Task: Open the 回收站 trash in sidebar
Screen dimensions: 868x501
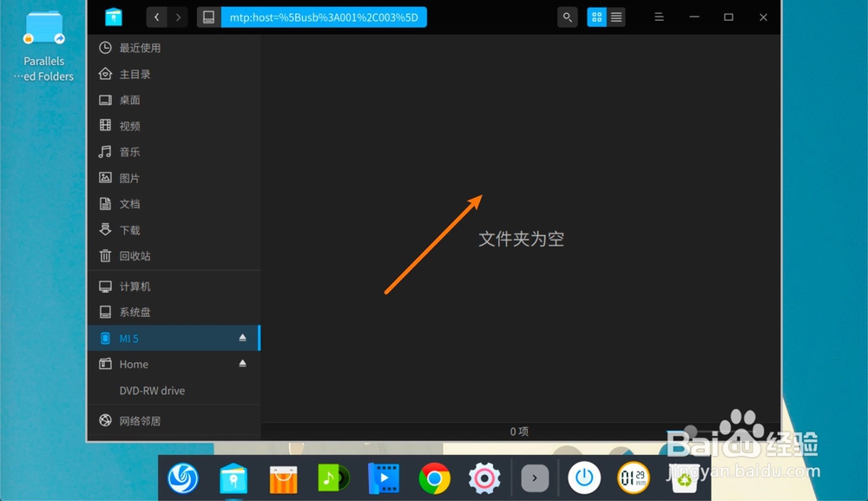Action: [x=174, y=256]
